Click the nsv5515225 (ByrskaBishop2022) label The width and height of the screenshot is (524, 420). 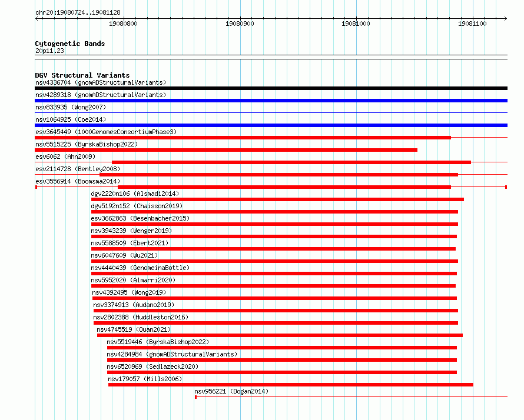click(87, 144)
